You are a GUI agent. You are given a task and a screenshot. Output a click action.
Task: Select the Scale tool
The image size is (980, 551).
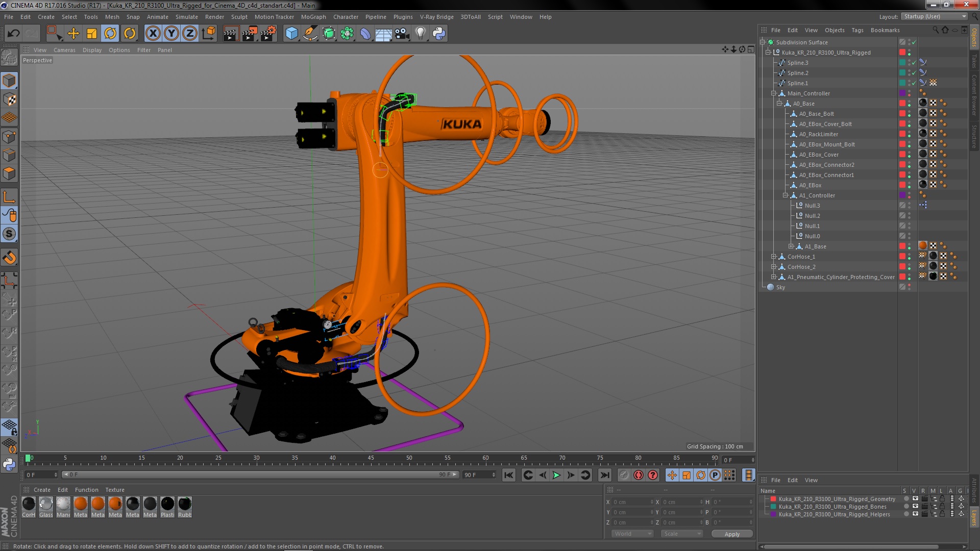92,34
